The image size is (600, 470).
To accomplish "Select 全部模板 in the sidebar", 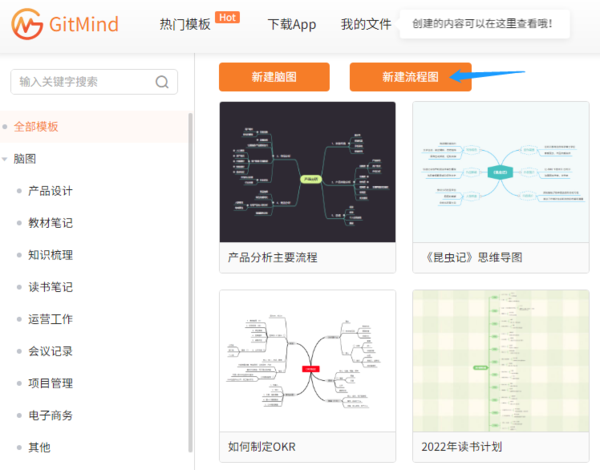I will pyautogui.click(x=36, y=127).
